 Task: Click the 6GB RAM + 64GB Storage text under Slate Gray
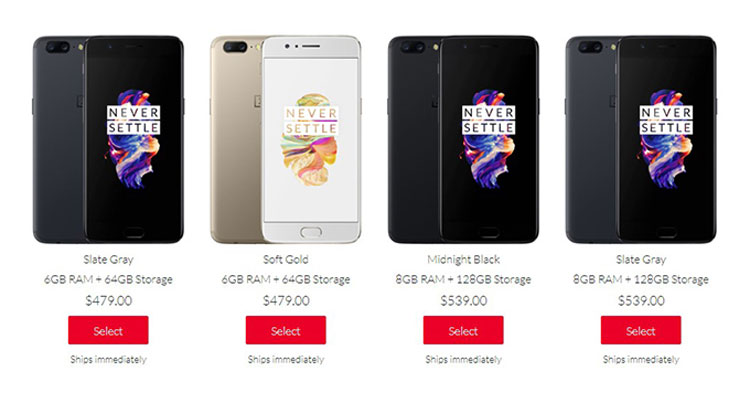point(108,279)
